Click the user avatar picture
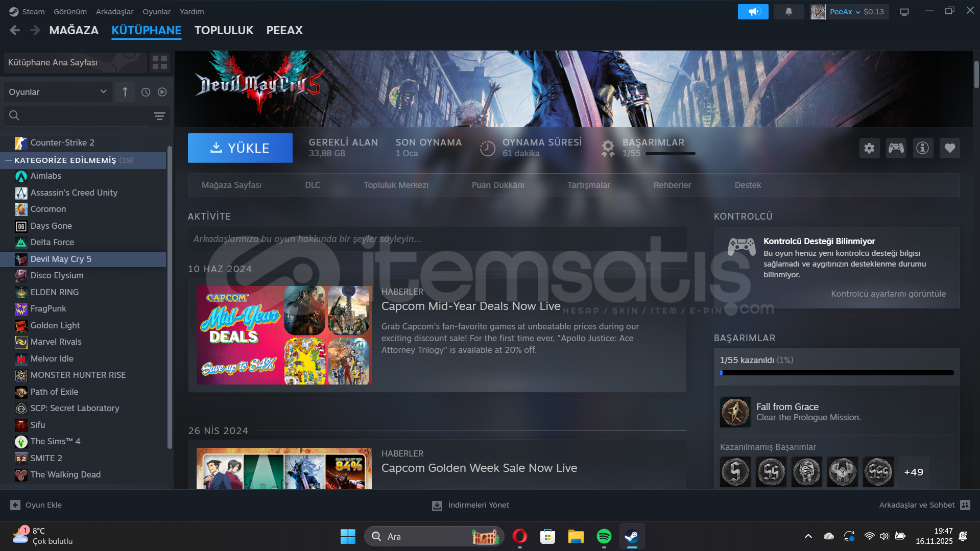The width and height of the screenshot is (980, 551). [818, 12]
